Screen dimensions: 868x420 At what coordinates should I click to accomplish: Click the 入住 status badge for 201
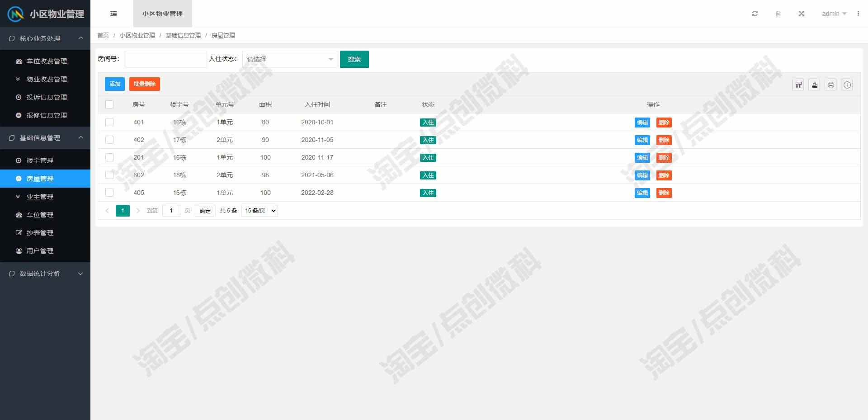tap(428, 158)
